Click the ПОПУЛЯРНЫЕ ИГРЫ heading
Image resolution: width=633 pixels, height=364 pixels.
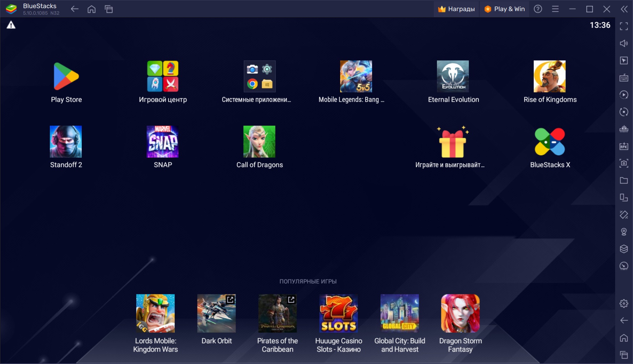[x=308, y=281]
